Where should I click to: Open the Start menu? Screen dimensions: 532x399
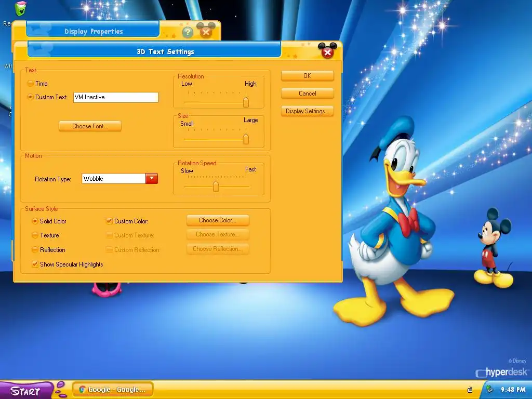(x=26, y=390)
